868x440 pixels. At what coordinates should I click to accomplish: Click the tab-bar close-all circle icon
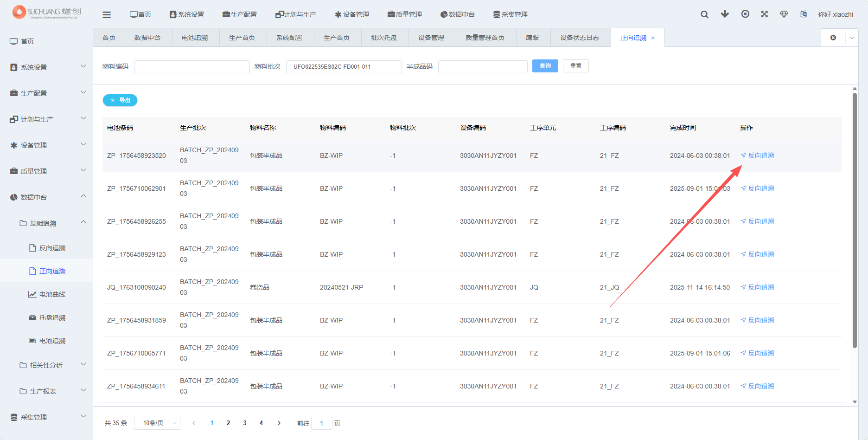tap(833, 38)
